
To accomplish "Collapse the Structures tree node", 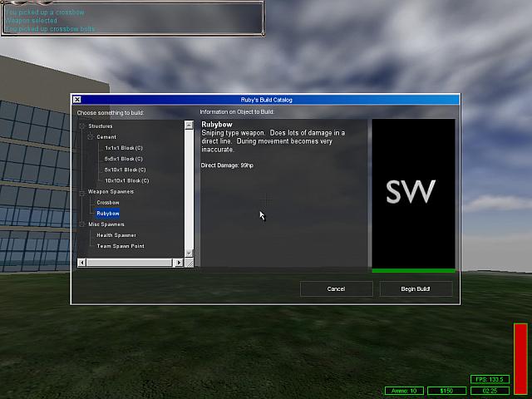I will coord(82,126).
